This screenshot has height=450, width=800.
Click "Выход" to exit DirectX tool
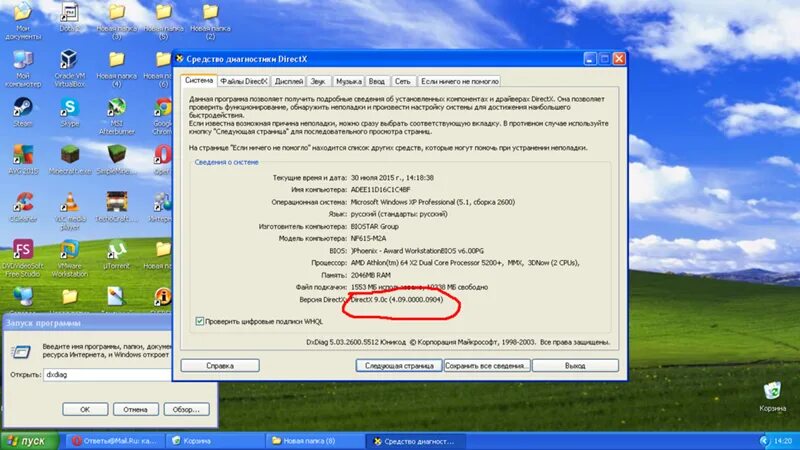tap(575, 365)
